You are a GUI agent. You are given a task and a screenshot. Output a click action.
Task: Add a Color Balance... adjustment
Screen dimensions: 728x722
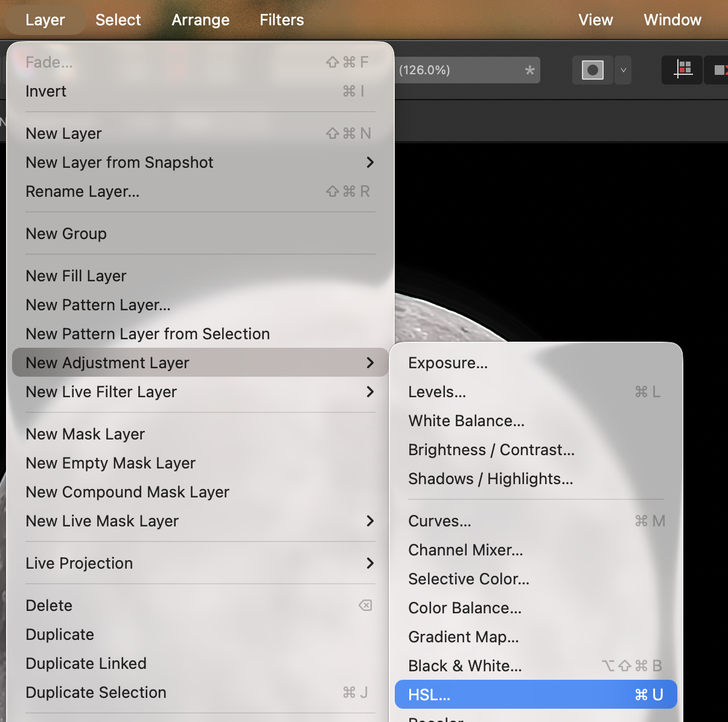tap(536, 608)
